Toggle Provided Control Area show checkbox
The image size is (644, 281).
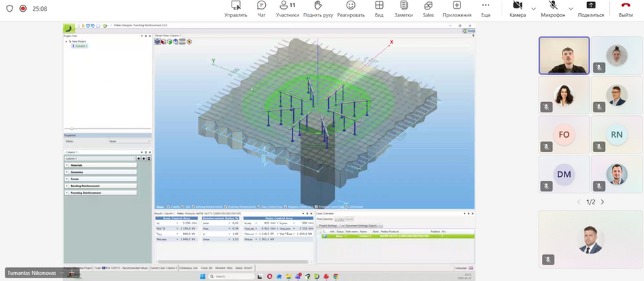point(317,207)
